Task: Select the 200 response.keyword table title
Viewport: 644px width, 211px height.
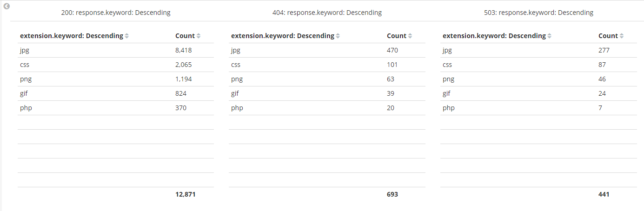Action: (x=116, y=13)
